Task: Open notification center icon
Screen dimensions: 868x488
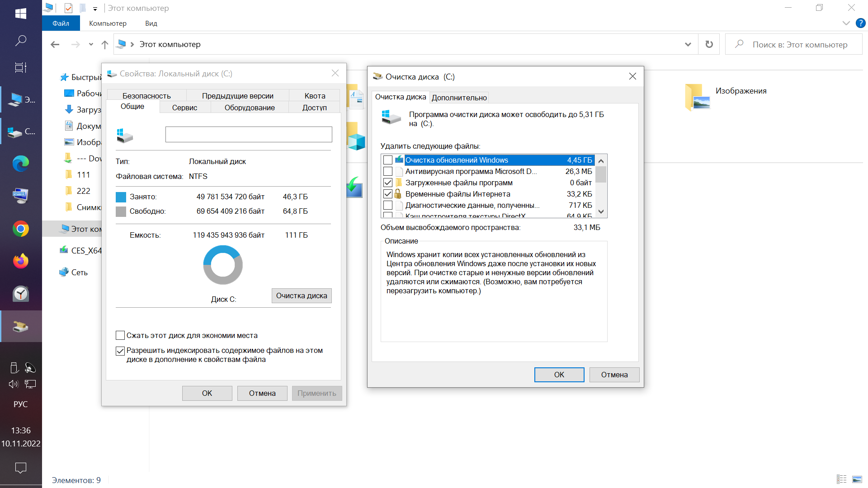Action: click(x=21, y=468)
